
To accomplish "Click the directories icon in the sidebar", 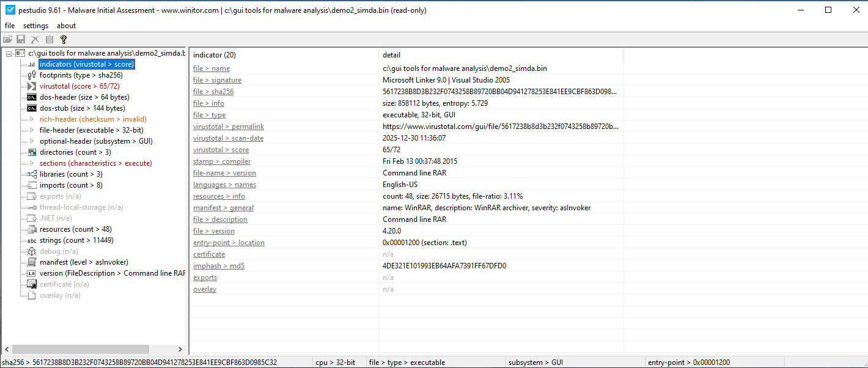I will point(31,152).
